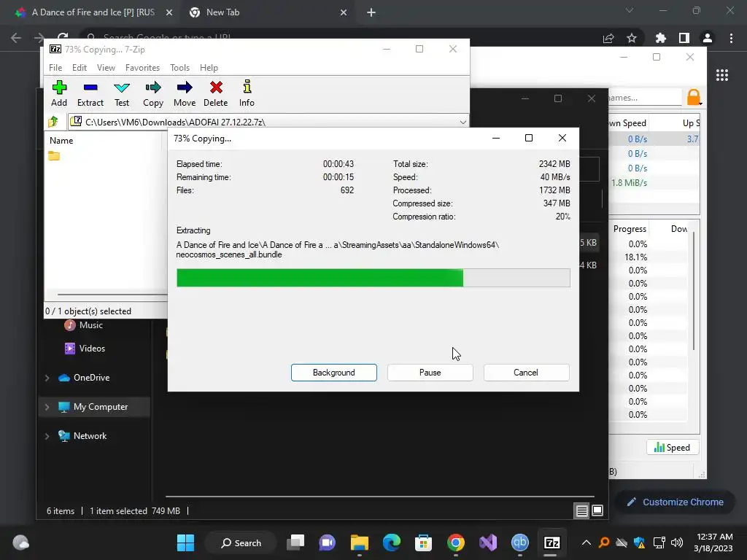
Task: Switch Explorer to details view icon
Action: pyautogui.click(x=581, y=511)
